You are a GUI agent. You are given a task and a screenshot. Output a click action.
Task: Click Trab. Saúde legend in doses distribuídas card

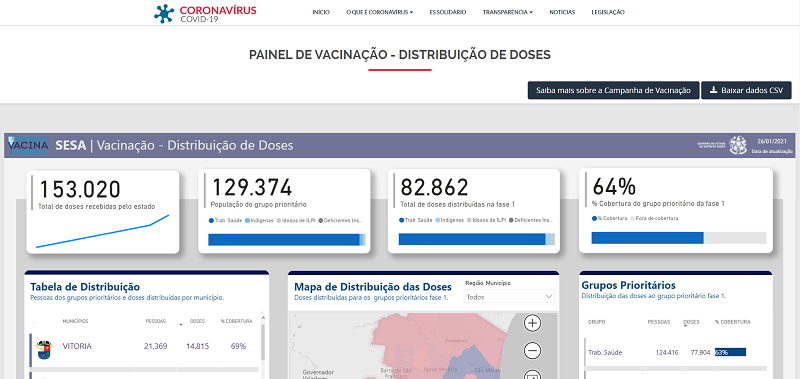point(415,220)
